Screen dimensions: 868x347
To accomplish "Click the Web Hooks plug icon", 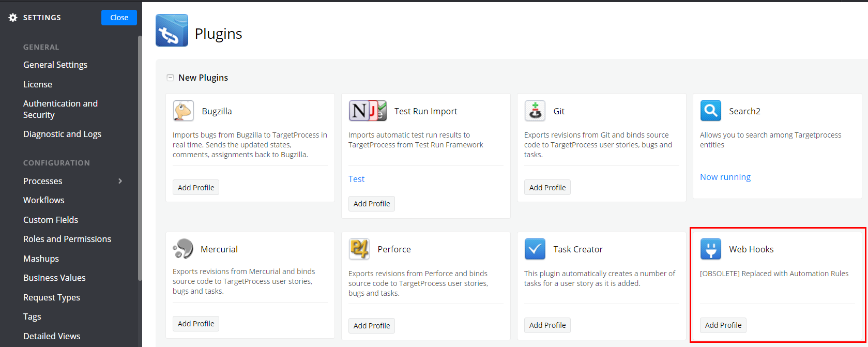I will point(710,249).
